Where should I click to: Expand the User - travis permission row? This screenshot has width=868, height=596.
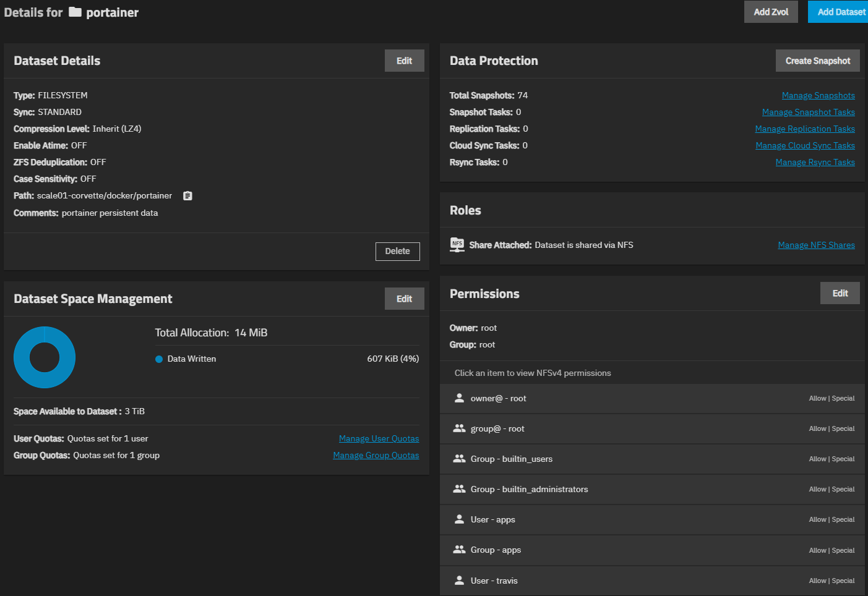[652, 581]
